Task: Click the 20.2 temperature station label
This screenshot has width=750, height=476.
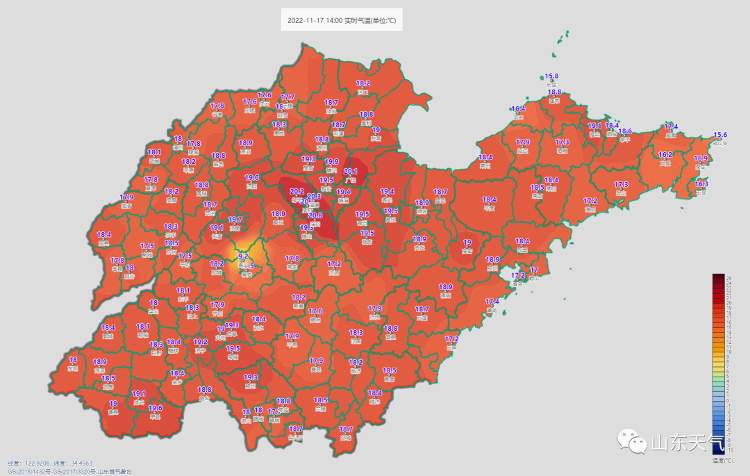Action: pos(296,190)
